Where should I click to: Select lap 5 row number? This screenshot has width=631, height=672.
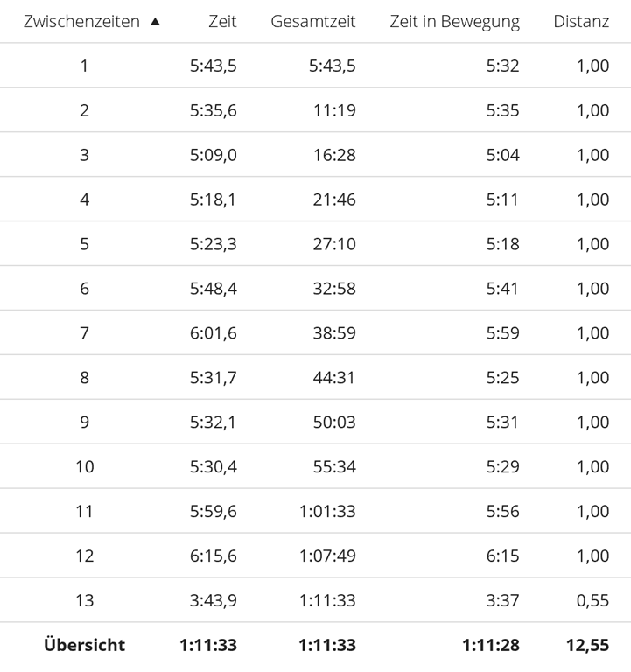coord(84,244)
